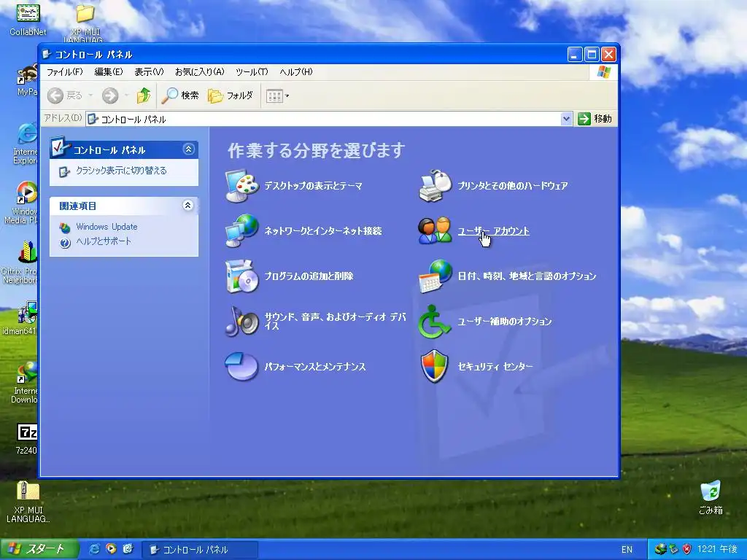The image size is (747, 560).
Task: Open the お気に入り(A) menu
Action: click(x=199, y=72)
